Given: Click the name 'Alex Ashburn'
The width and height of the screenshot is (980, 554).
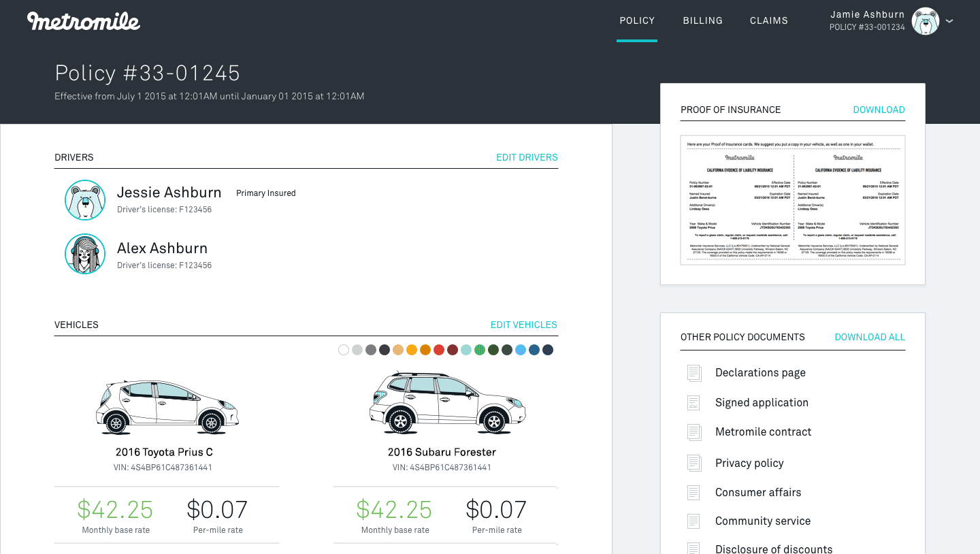Looking at the screenshot, I should click(162, 248).
